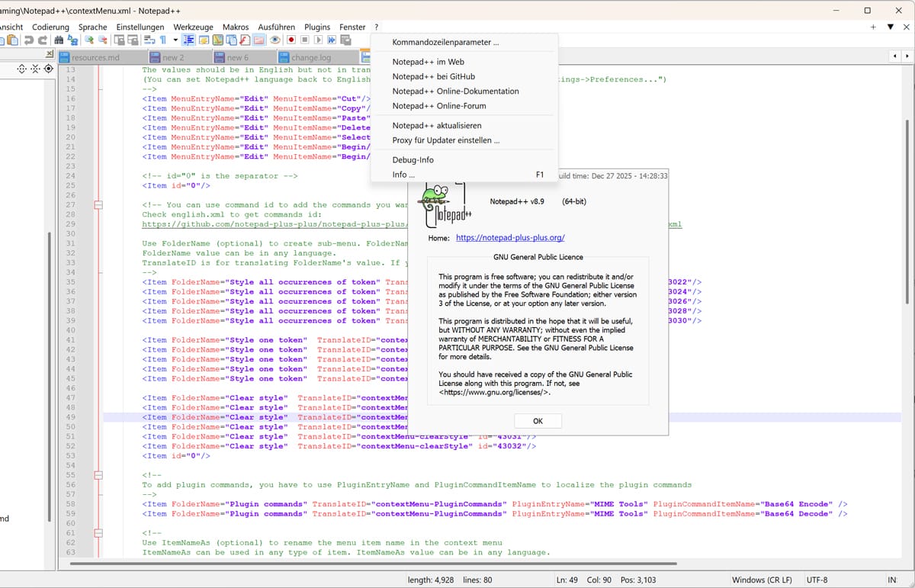Collapse the code fold at line 27

(x=99, y=205)
